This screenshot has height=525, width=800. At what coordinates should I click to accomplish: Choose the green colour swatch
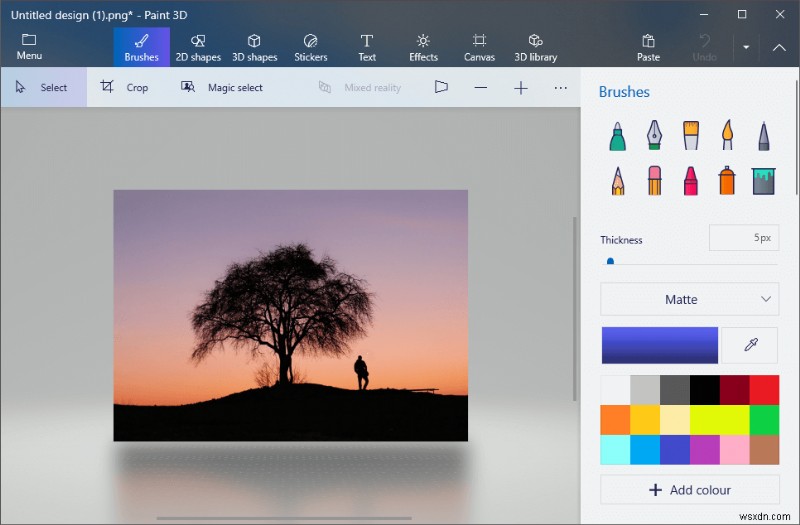click(x=764, y=420)
